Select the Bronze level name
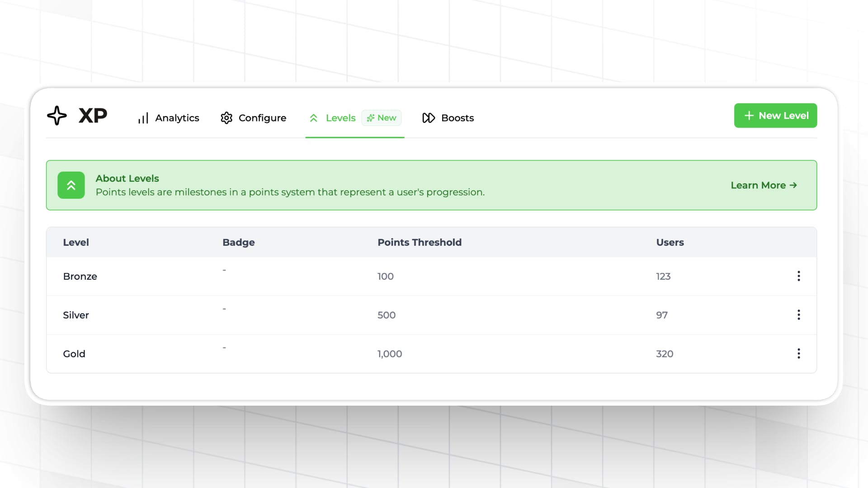 [80, 277]
